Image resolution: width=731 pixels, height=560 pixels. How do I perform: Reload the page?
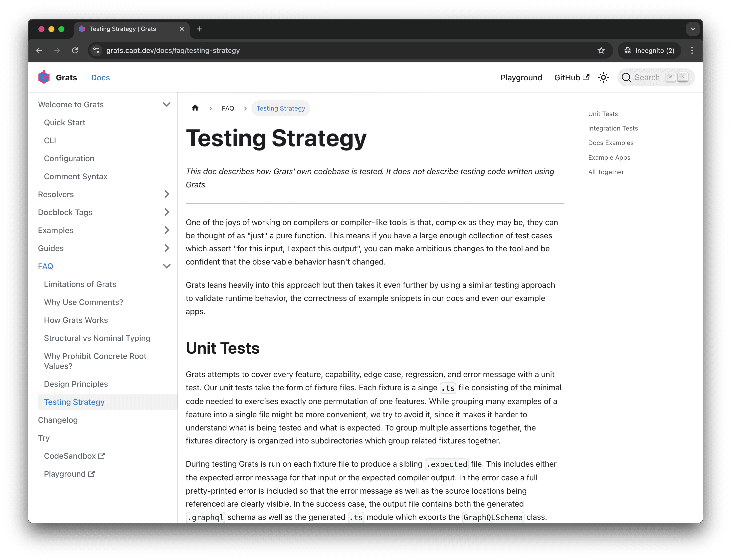(x=75, y=50)
